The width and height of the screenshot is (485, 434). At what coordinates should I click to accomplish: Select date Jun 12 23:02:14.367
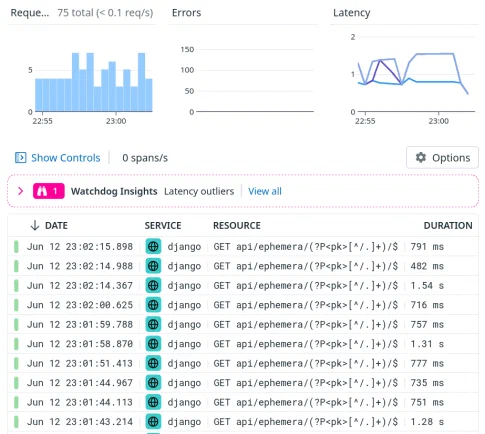click(x=80, y=285)
